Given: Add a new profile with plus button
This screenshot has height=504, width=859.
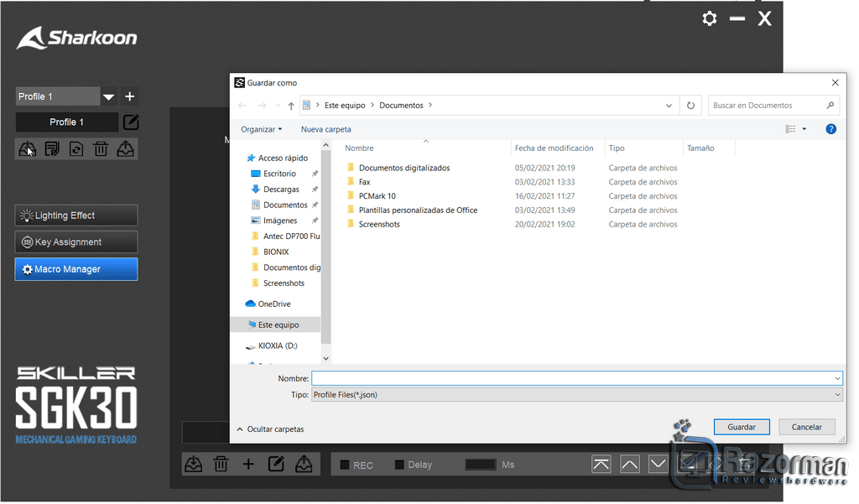Looking at the screenshot, I should click(x=130, y=96).
